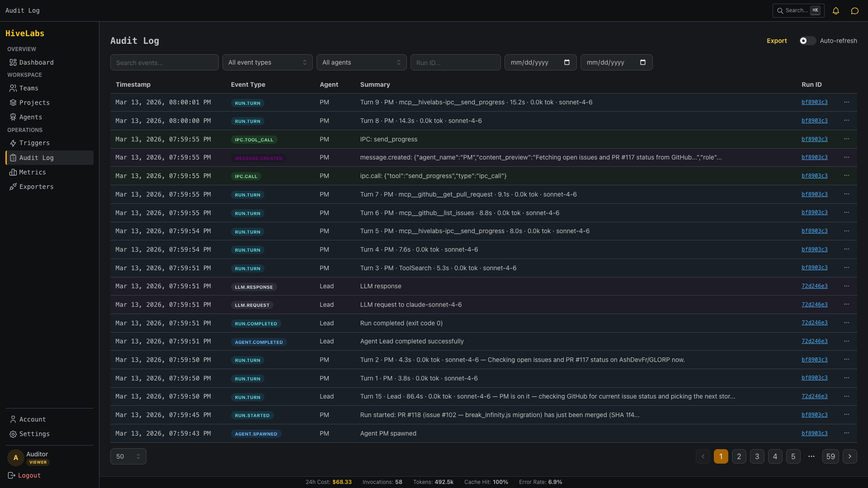
Task: Open the All event types dropdown
Action: point(267,62)
